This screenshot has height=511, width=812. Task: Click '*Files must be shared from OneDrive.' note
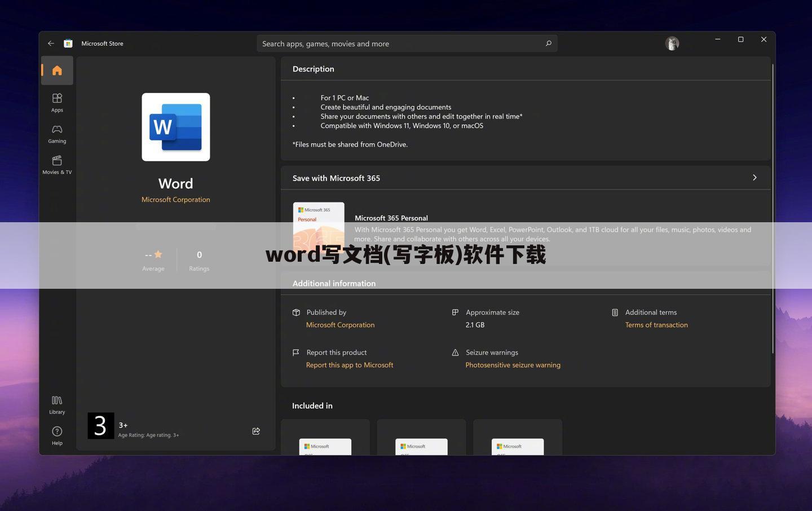point(350,144)
